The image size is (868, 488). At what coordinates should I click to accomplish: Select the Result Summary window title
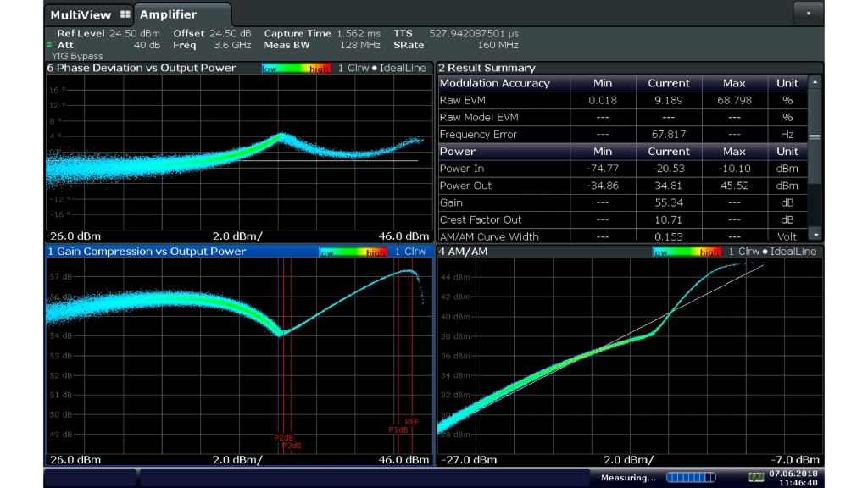(487, 68)
